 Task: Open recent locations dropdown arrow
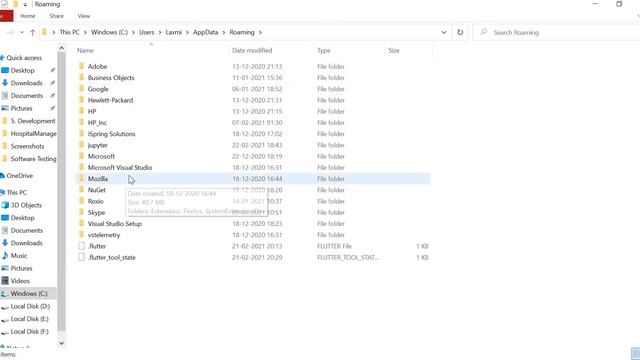coord(22,32)
